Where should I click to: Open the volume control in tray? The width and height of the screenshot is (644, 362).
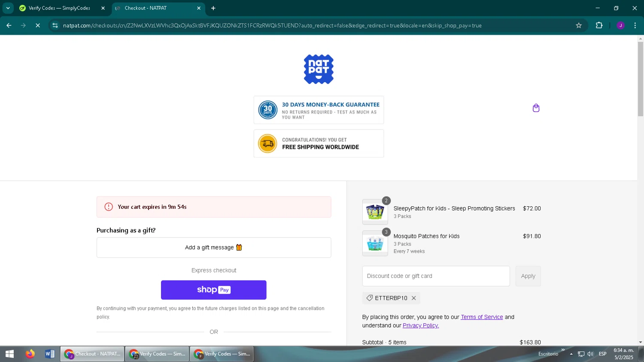click(x=590, y=354)
